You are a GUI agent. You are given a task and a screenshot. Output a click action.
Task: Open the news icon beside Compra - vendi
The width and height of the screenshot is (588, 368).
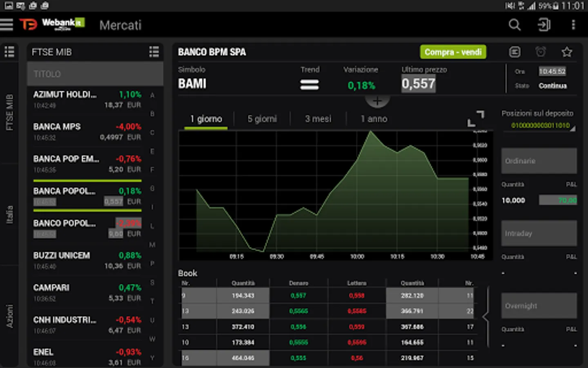515,52
